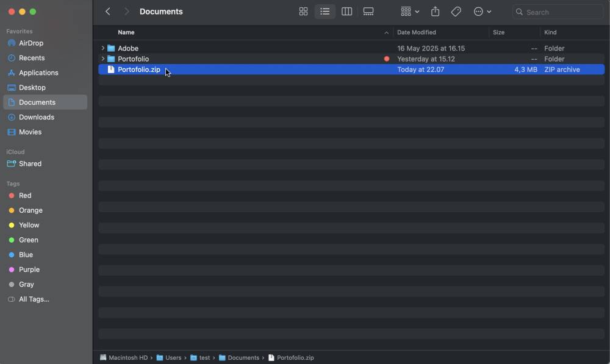The image size is (610, 364).
Task: Filter by the Yellow tag
Action: point(45,225)
